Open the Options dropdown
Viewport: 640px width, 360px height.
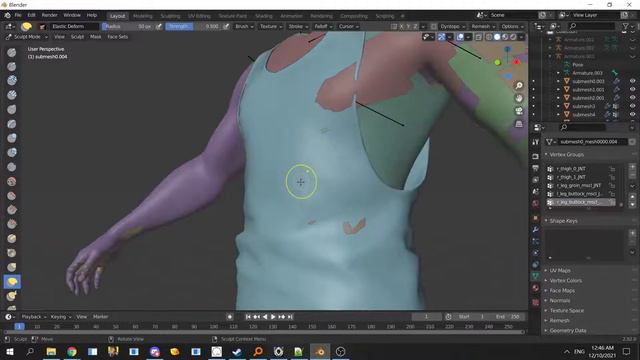click(x=512, y=27)
